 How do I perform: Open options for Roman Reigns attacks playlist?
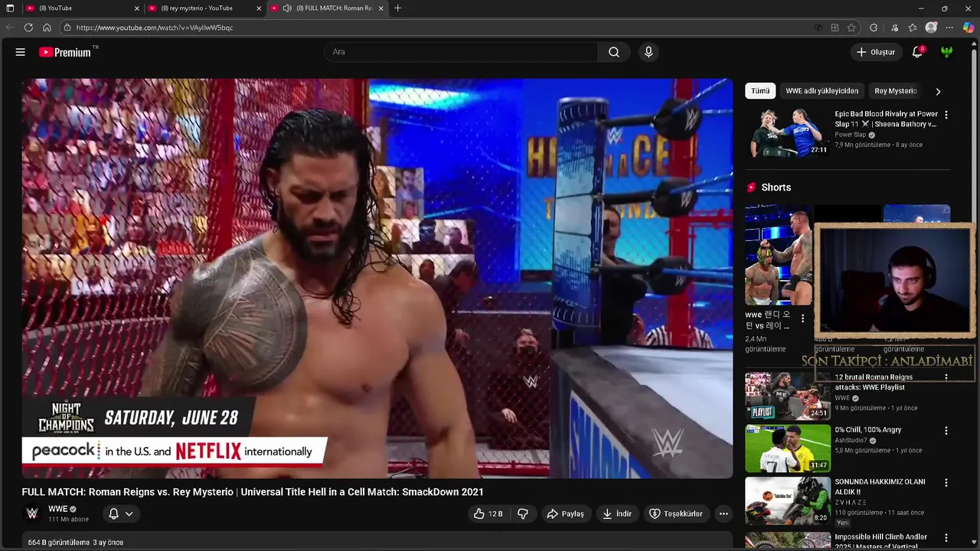(x=946, y=377)
